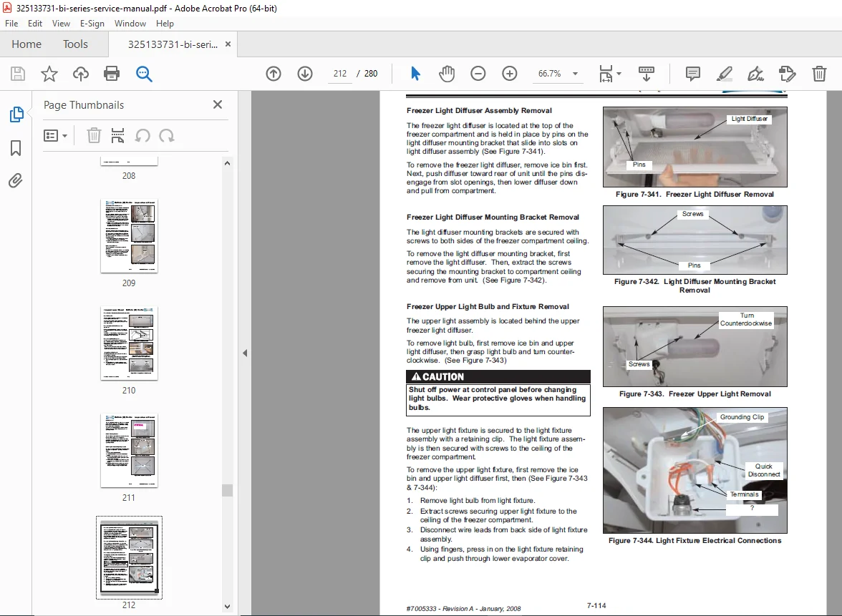Screen dimensions: 842x616
Task: Click the thumbnail panel insert pages icon
Action: 117,136
